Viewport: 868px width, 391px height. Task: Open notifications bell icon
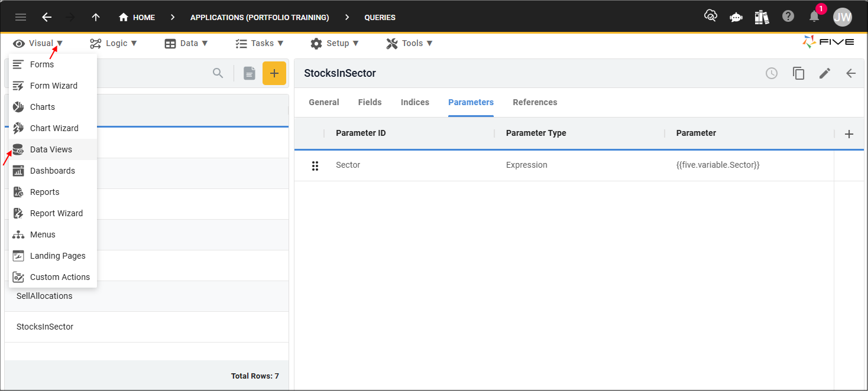pyautogui.click(x=814, y=17)
